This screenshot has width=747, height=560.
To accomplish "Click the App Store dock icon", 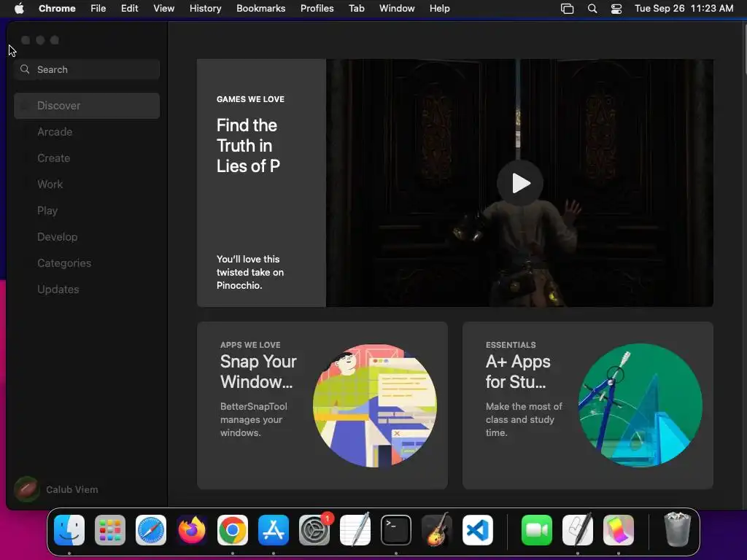I will pyautogui.click(x=274, y=530).
